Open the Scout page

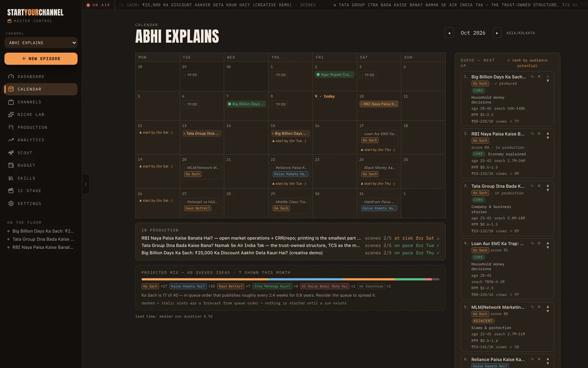click(x=41, y=153)
